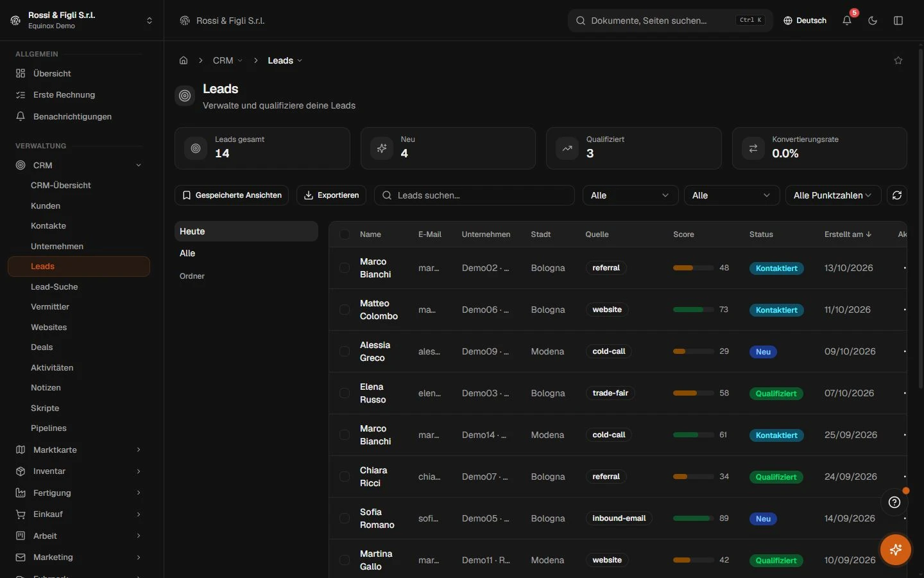924x578 pixels.
Task: Check the row dated 13/10/2026 checkbox
Action: point(345,268)
